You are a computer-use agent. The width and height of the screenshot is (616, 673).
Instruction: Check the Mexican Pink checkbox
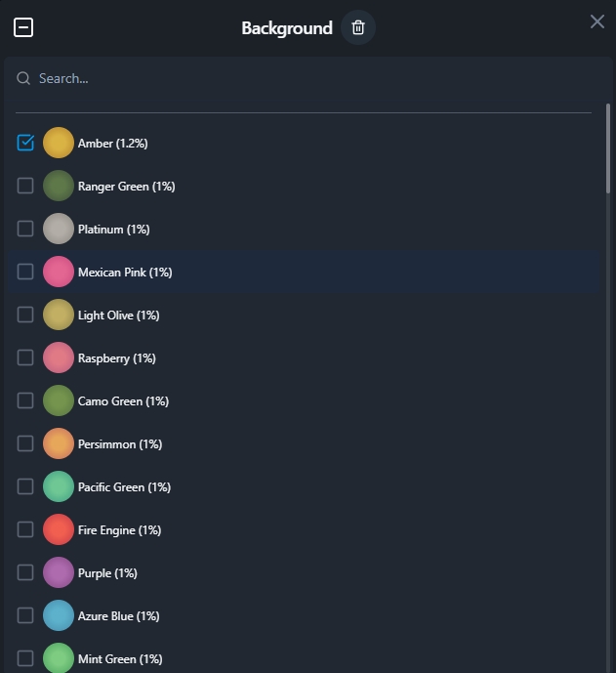click(25, 272)
